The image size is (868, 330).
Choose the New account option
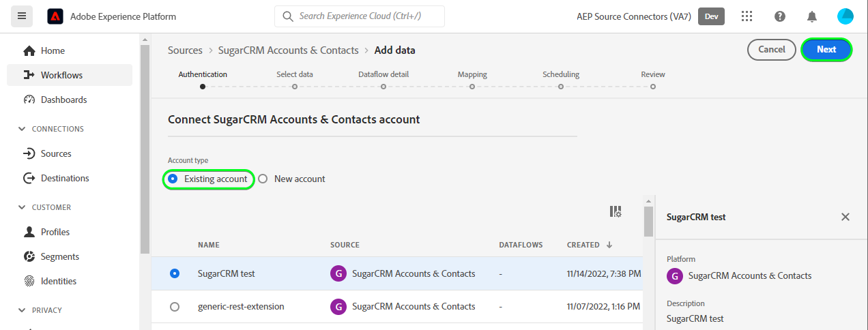pyautogui.click(x=263, y=179)
